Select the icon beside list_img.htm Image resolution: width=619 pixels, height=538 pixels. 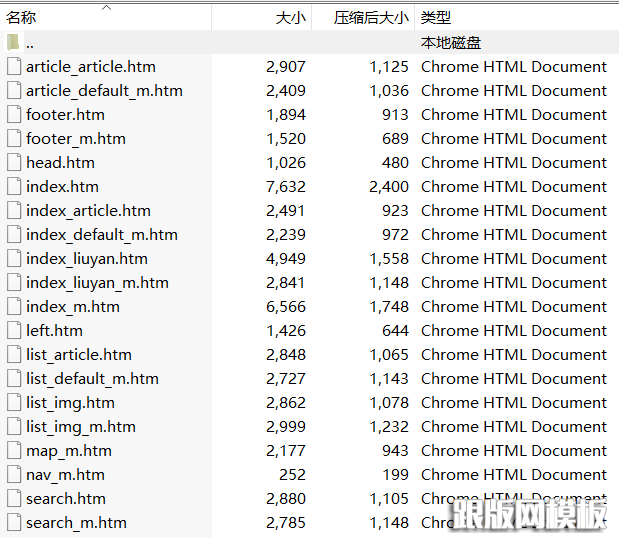tap(13, 403)
